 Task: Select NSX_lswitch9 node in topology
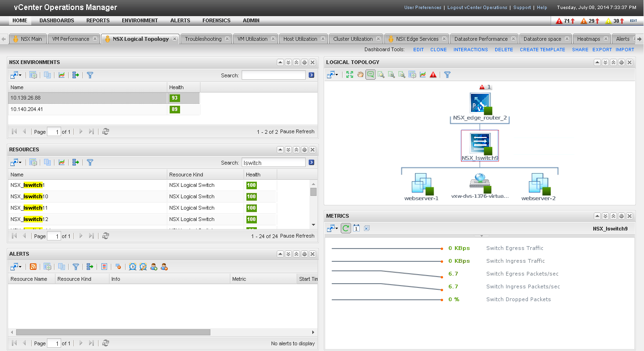tap(480, 146)
